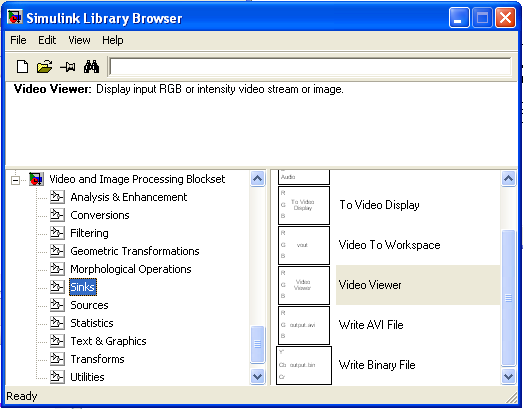This screenshot has width=523, height=409.
Task: Select Text & Graphics in tree
Action: pos(108,341)
